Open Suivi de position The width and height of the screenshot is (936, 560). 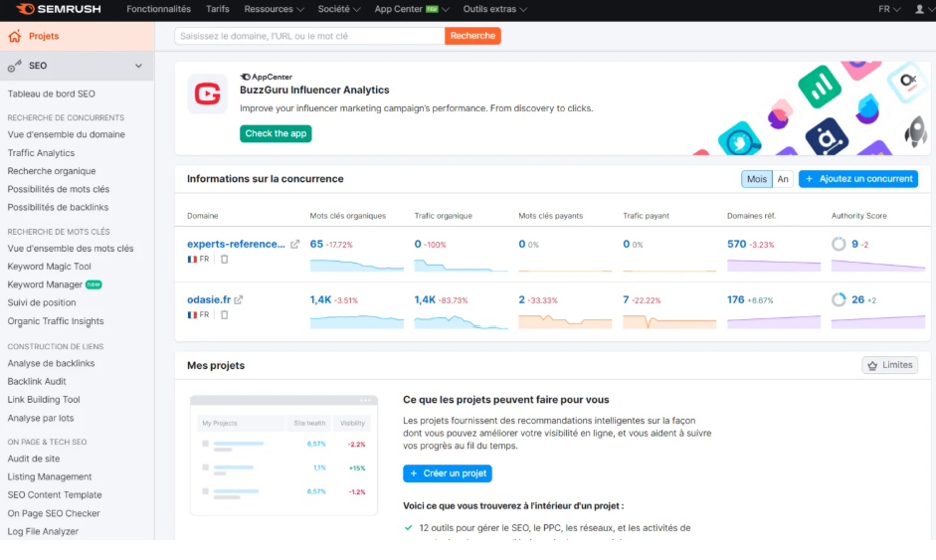(42, 302)
